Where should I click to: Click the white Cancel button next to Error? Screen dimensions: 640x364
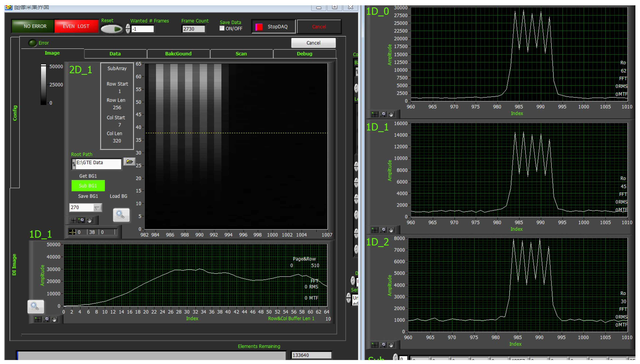point(313,43)
